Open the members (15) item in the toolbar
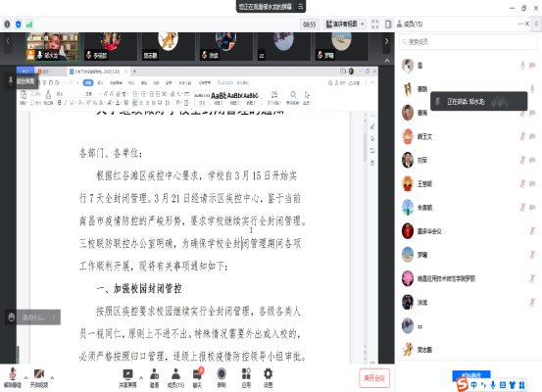This screenshot has height=392, width=542. click(175, 378)
